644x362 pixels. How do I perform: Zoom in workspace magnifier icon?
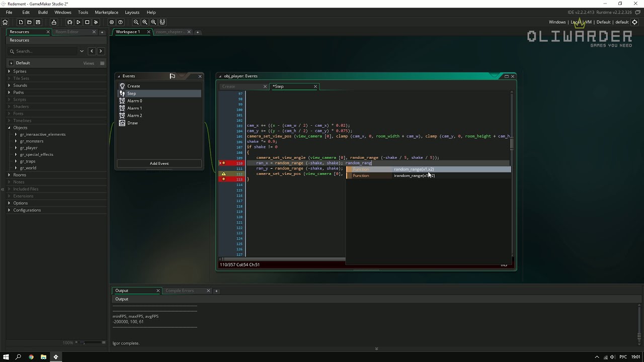pos(153,22)
